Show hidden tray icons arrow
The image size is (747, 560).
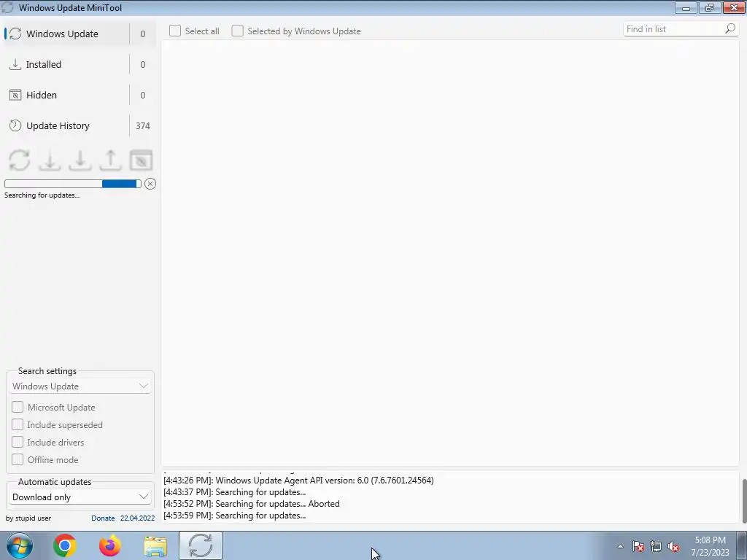click(x=620, y=546)
